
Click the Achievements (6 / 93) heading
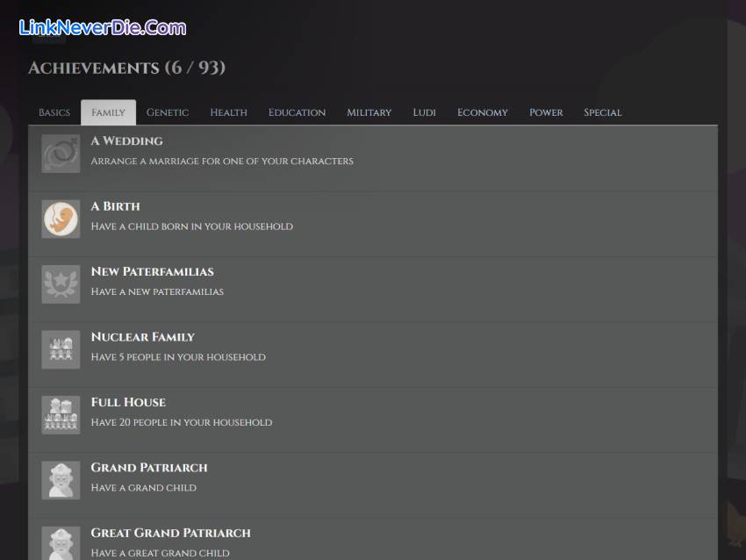126,68
